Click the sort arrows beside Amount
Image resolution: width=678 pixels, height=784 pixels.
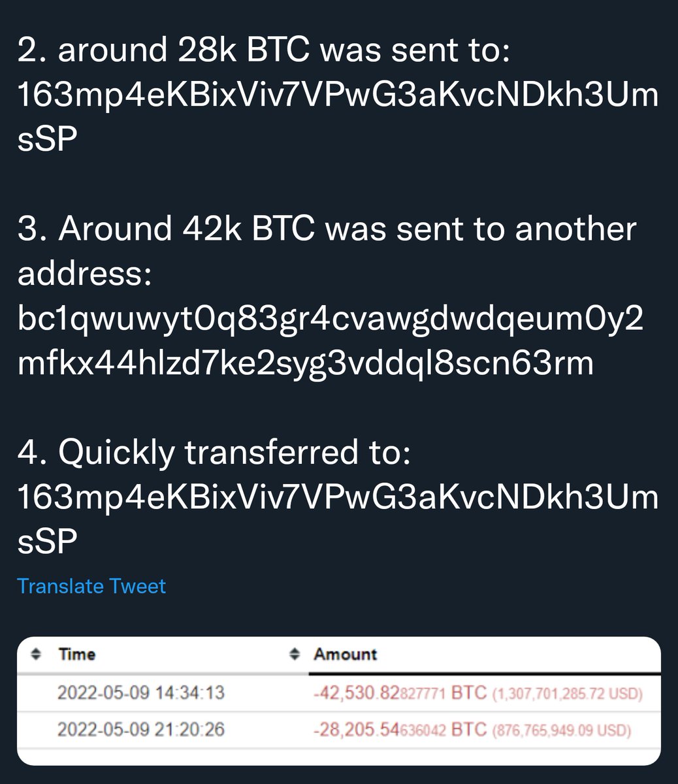296,654
